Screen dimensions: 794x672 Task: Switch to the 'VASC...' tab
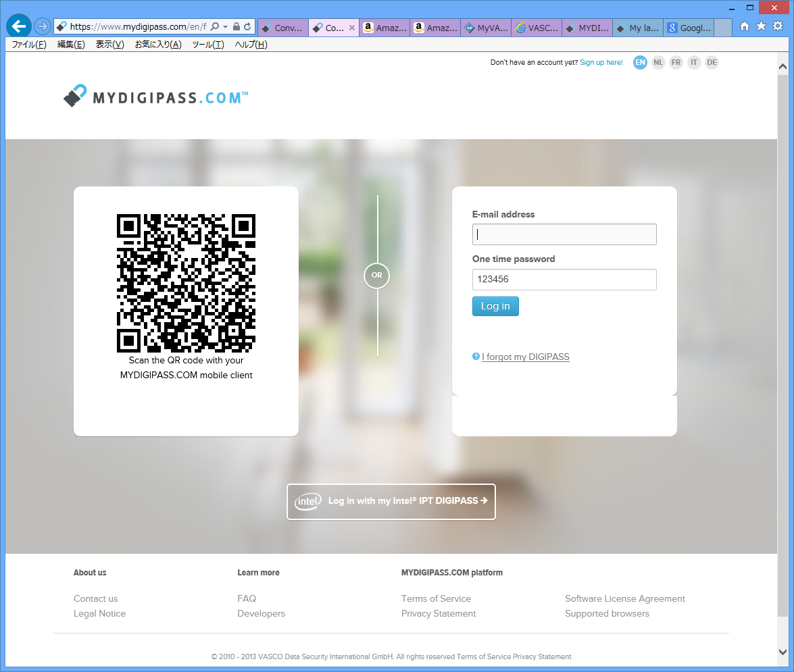point(537,28)
